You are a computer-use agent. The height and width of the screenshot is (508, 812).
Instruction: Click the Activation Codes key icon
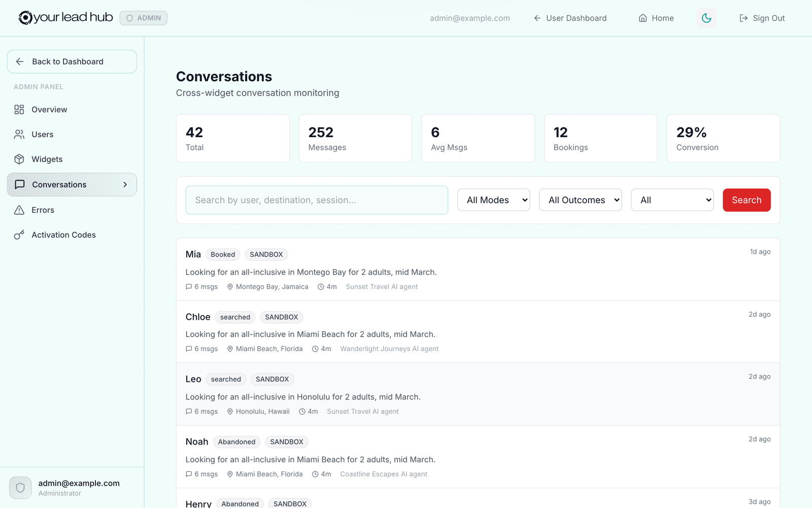[x=19, y=235]
